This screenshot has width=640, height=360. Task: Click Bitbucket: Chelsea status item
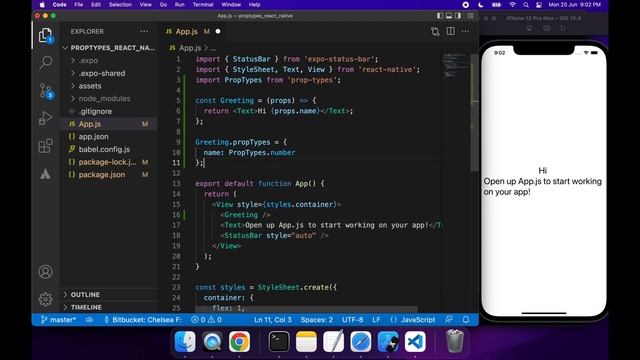coord(143,320)
